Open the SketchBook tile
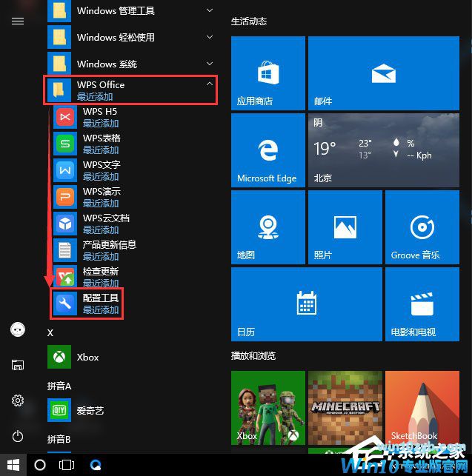The height and width of the screenshot is (476, 472). 422,408
